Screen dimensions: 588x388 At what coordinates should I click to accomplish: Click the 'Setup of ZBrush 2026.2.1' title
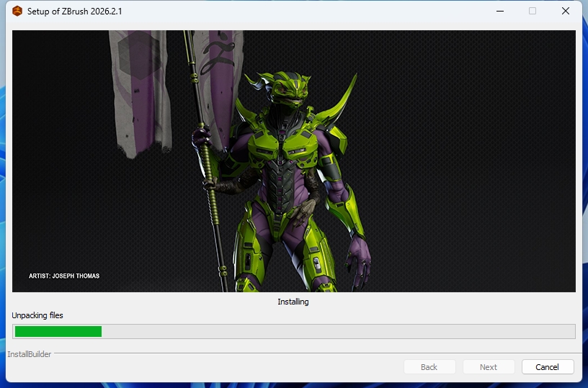tap(75, 12)
